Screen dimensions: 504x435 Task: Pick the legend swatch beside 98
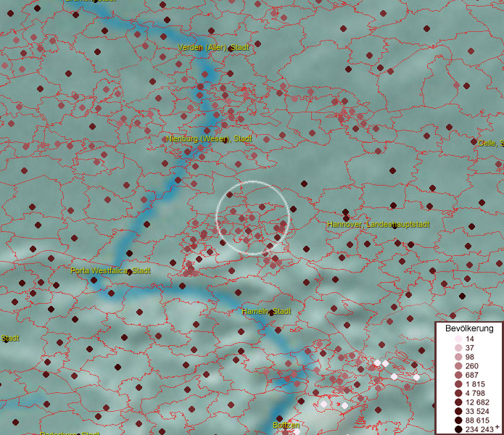[x=458, y=357]
